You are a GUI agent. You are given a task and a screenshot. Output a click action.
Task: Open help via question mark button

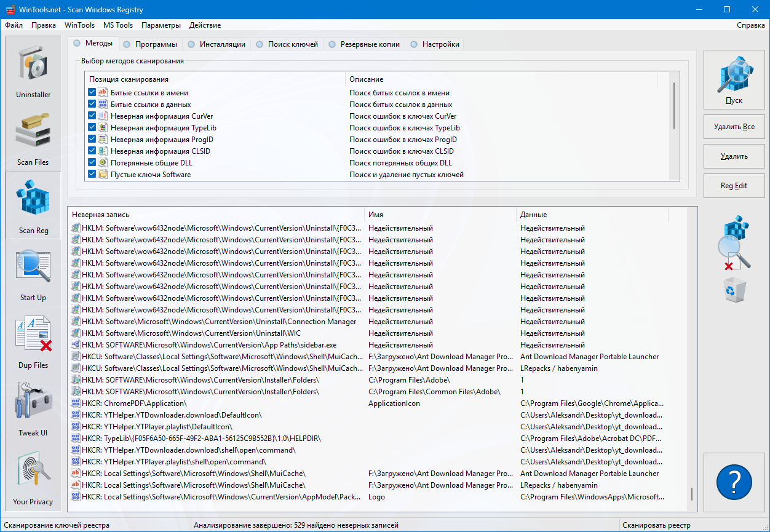click(x=734, y=482)
